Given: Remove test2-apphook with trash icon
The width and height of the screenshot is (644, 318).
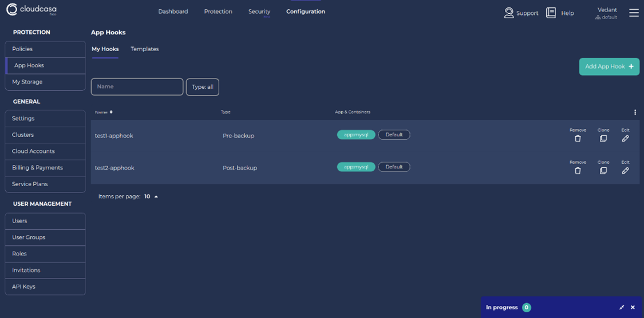Looking at the screenshot, I should pyautogui.click(x=578, y=171).
